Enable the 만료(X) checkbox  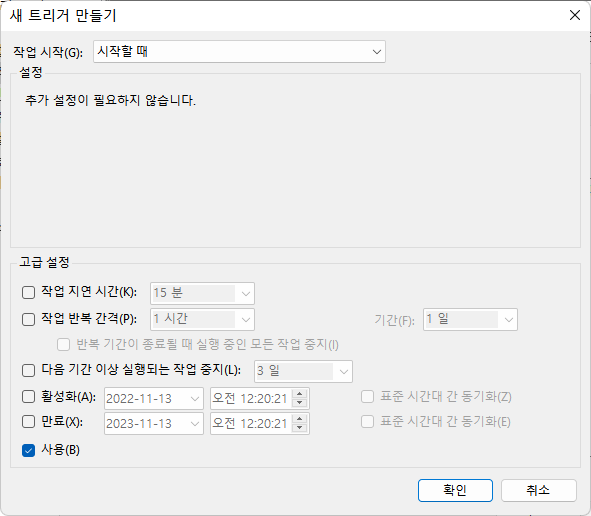pyautogui.click(x=28, y=422)
